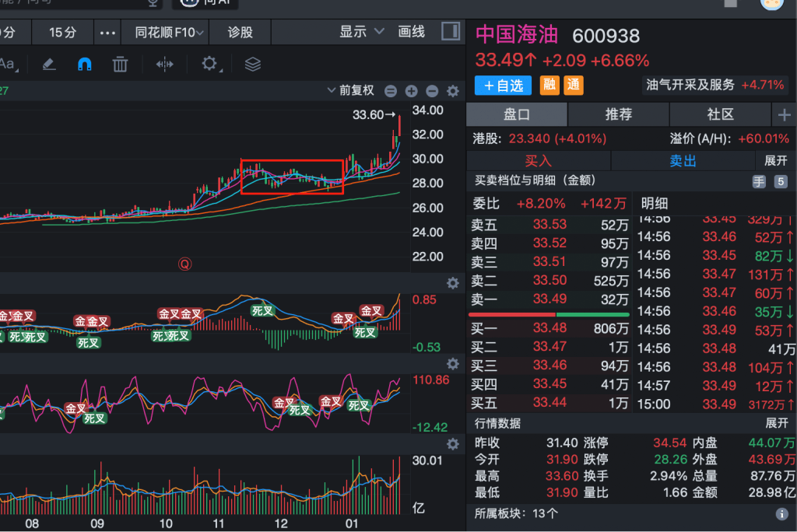Switch to the 推荐 tab
The width and height of the screenshot is (797, 532).
[x=619, y=114]
